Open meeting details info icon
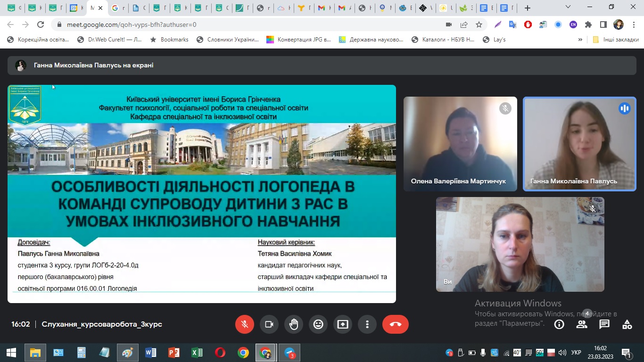The height and width of the screenshot is (362, 644). click(x=559, y=324)
